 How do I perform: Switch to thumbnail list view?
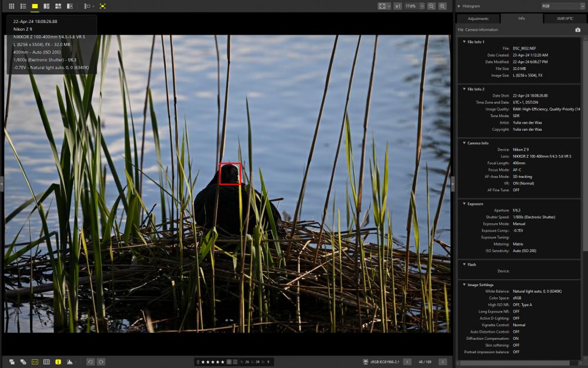(x=24, y=6)
